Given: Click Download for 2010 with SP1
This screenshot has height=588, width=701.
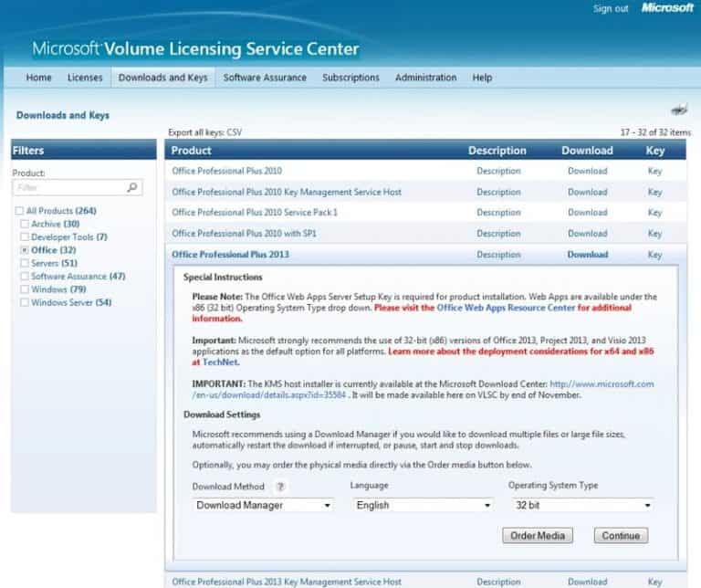Looking at the screenshot, I should (x=588, y=234).
